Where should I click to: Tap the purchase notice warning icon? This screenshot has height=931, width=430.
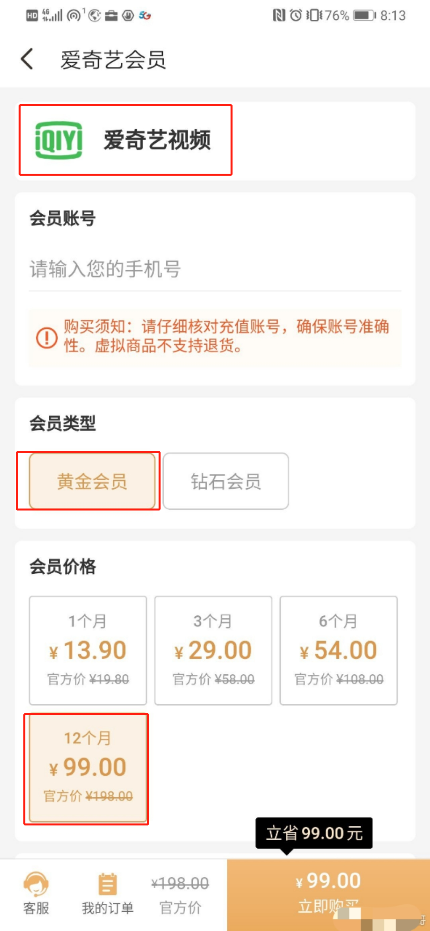coord(45,337)
